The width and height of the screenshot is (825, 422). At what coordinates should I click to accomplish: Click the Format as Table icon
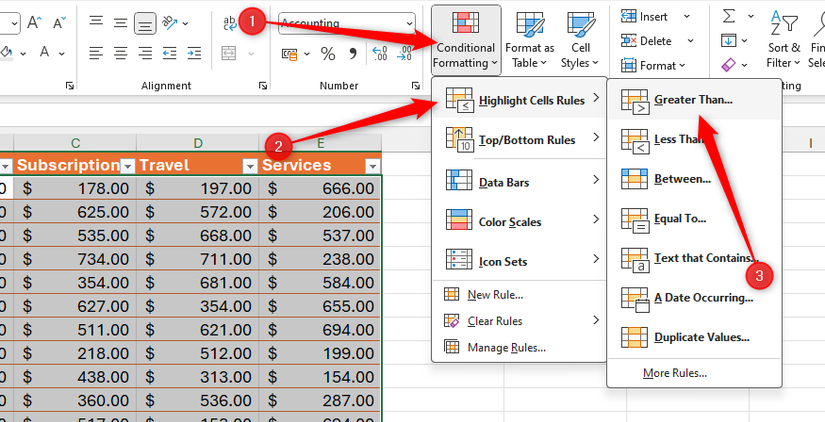pos(529,41)
